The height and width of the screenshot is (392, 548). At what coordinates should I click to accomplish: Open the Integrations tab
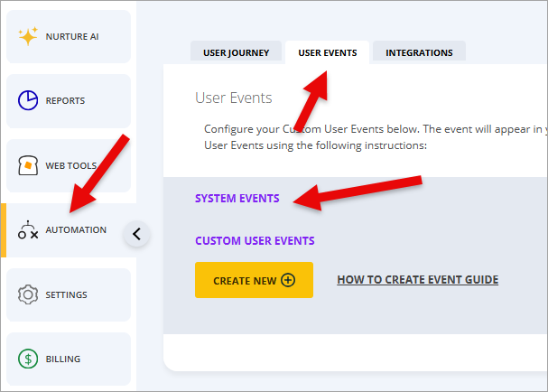click(419, 52)
